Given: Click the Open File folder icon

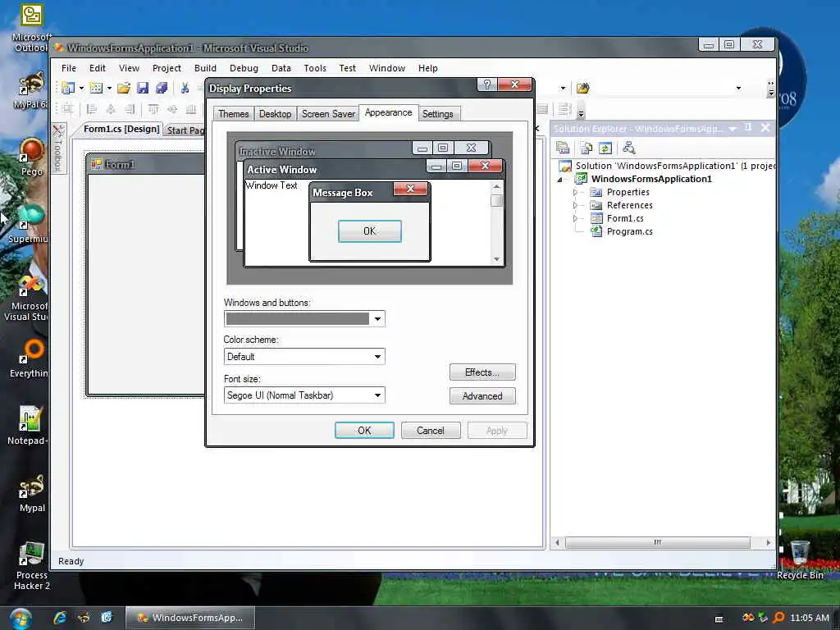Looking at the screenshot, I should [x=124, y=88].
